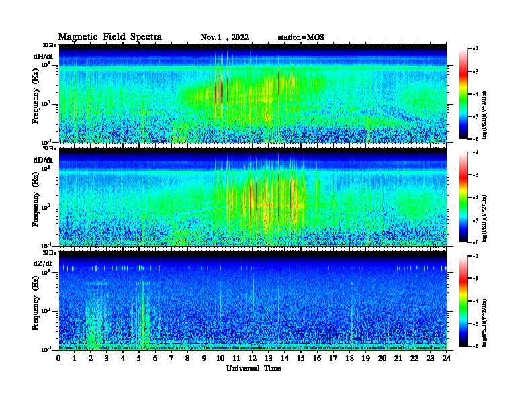532x411 pixels.
Task: Click the "32Hz" tick label of dD/dt panel
Action: 50,148
